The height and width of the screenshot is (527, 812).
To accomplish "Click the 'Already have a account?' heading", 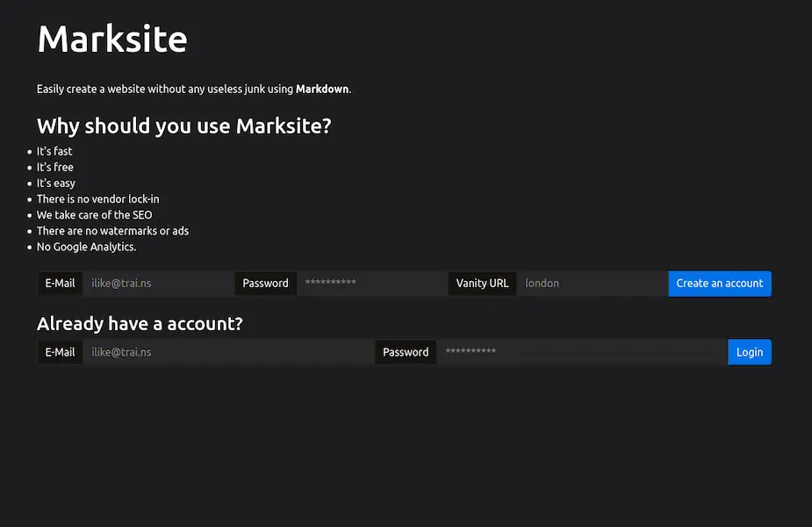I will 140,324.
